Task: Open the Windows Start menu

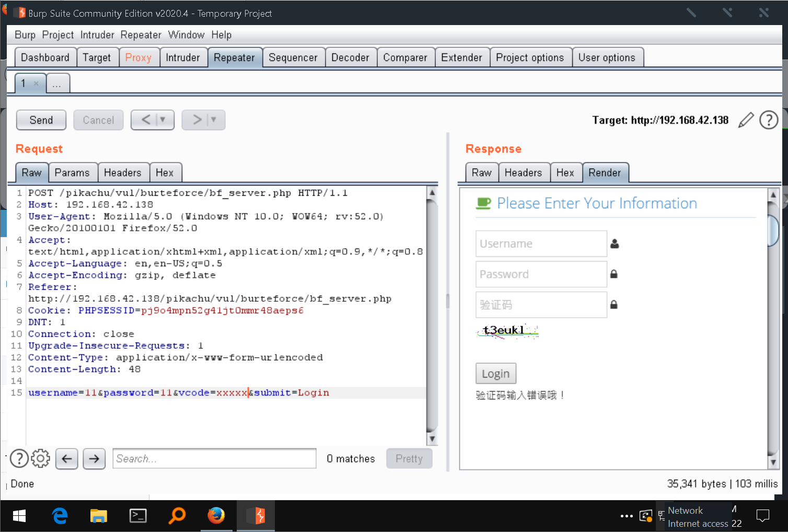Action: (19, 516)
